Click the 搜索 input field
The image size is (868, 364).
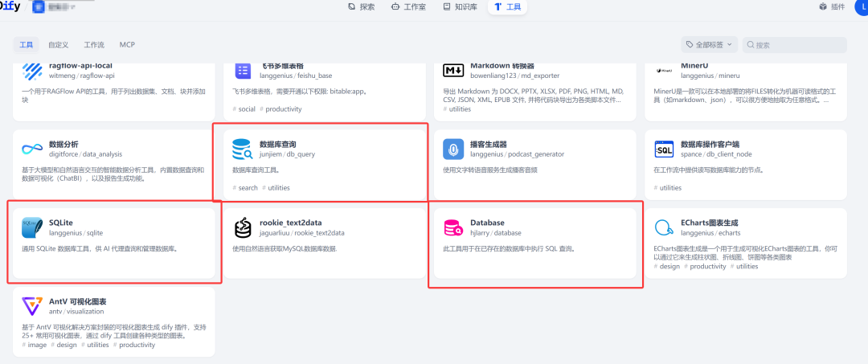tap(795, 45)
